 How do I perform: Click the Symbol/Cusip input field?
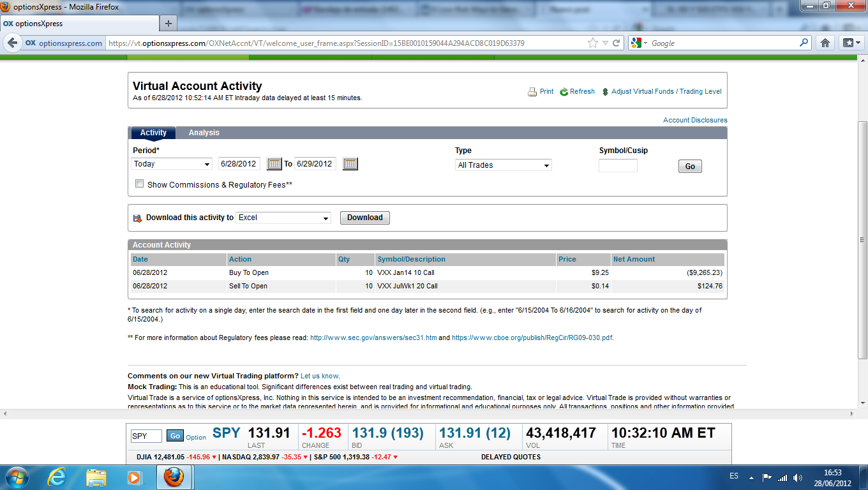coord(618,166)
